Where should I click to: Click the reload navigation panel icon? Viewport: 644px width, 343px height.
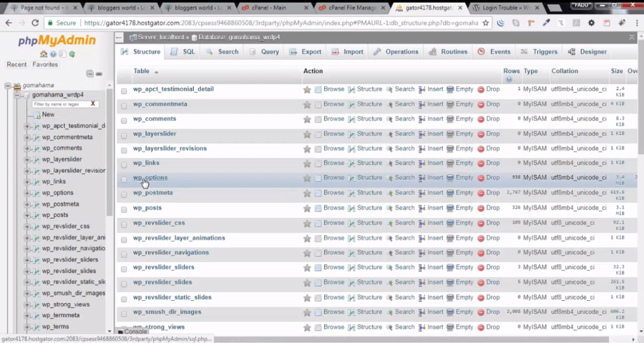tap(72, 54)
